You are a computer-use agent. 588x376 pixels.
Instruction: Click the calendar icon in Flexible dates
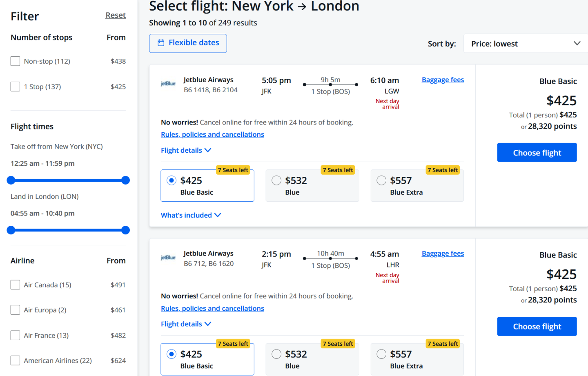[x=161, y=43]
